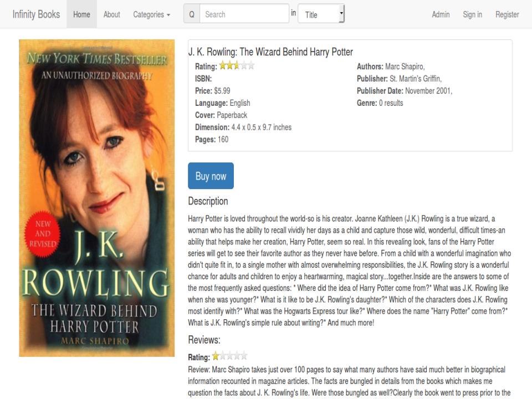This screenshot has width=532, height=399.
Task: Focus the Search input field
Action: point(244,14)
